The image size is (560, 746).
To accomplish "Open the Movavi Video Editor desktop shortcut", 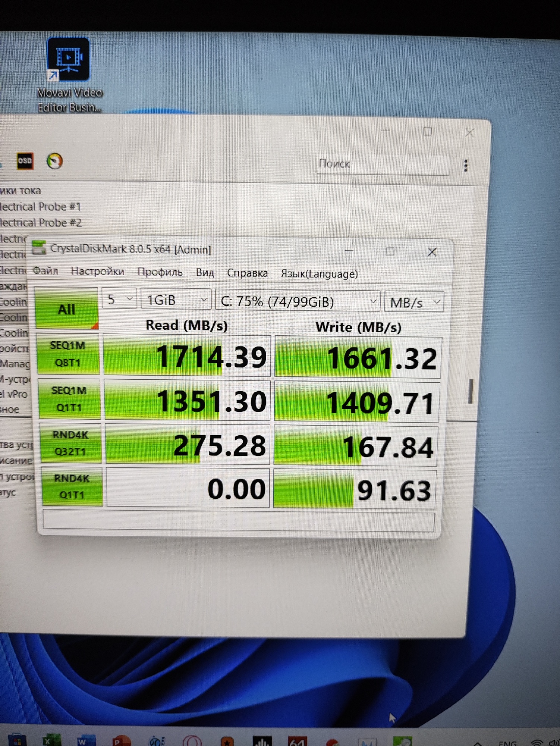I will click(69, 75).
